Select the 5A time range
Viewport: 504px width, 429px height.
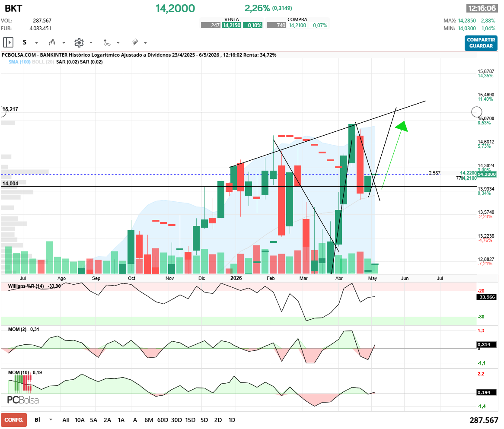tap(93, 420)
